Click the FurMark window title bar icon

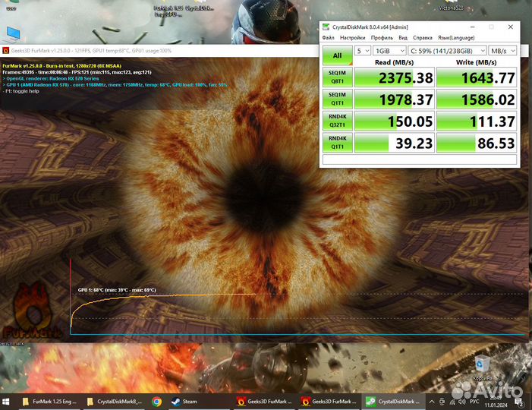point(5,51)
